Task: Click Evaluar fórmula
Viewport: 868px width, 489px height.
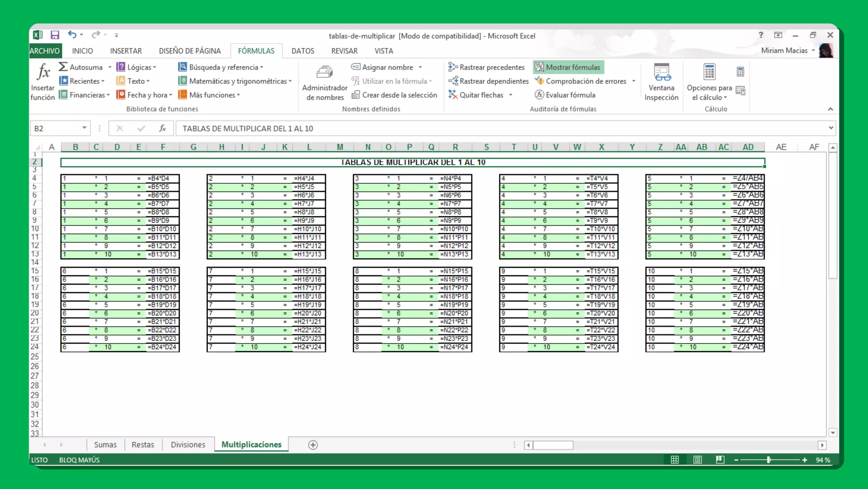Action: pyautogui.click(x=565, y=95)
